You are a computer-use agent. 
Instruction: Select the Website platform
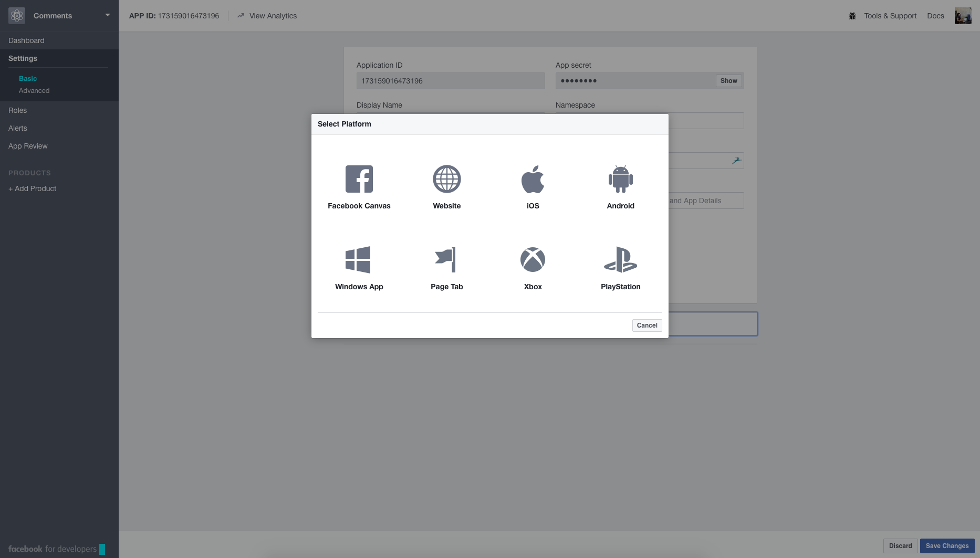(446, 186)
